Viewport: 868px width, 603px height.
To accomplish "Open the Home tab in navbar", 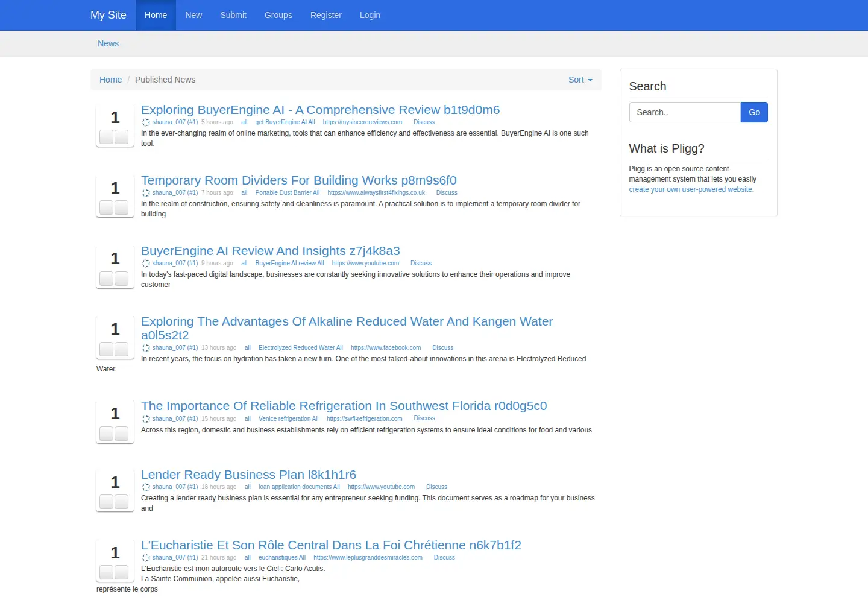I will (156, 15).
